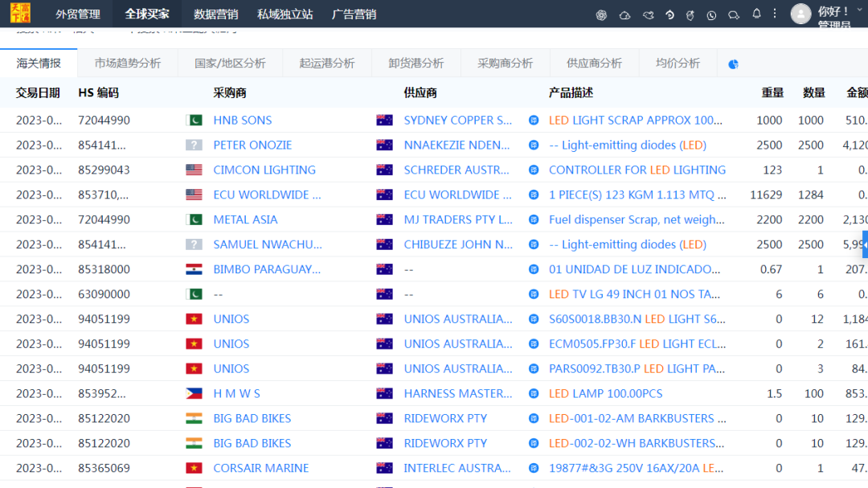Click the pie chart icon after the tabs
The width and height of the screenshot is (868, 488).
[x=733, y=64]
